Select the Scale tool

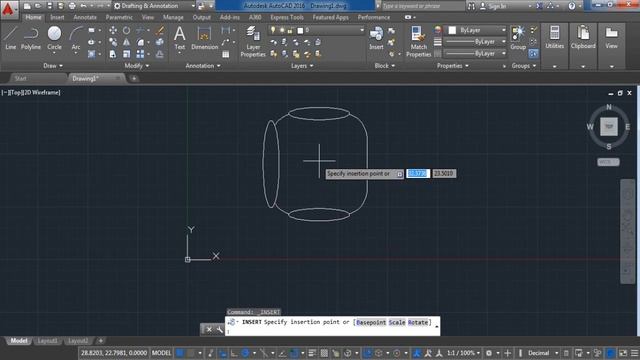[127, 54]
